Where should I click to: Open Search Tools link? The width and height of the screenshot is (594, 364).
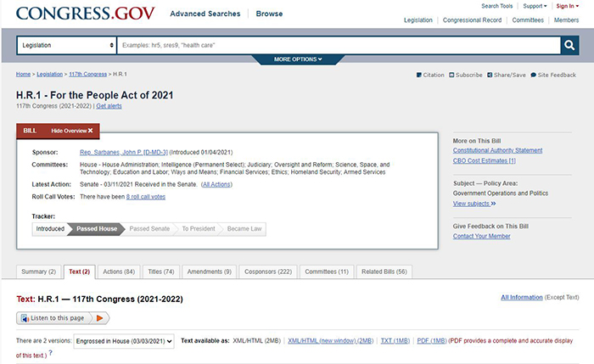pyautogui.click(x=496, y=6)
